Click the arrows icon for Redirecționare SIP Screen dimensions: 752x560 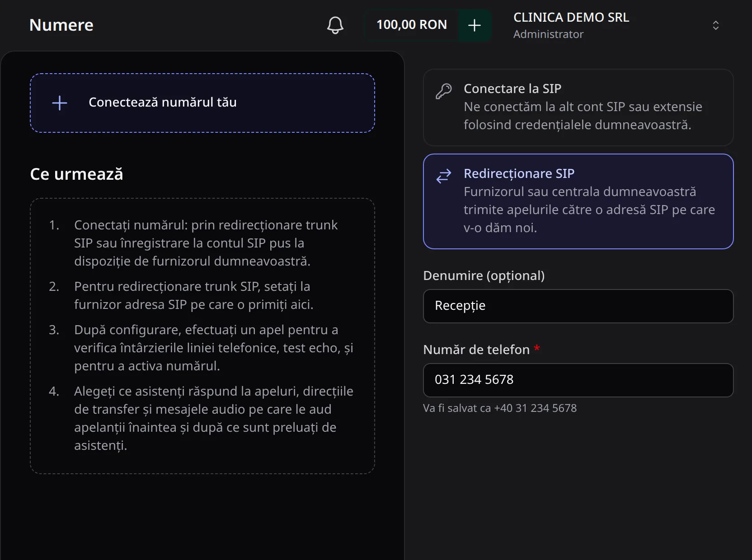444,176
